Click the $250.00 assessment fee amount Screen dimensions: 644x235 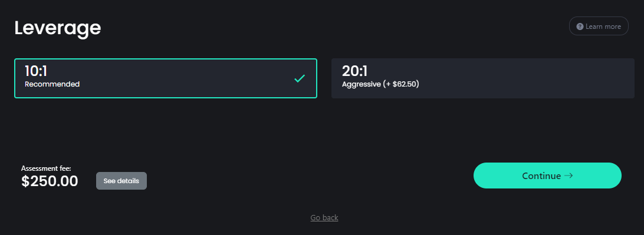click(x=50, y=181)
